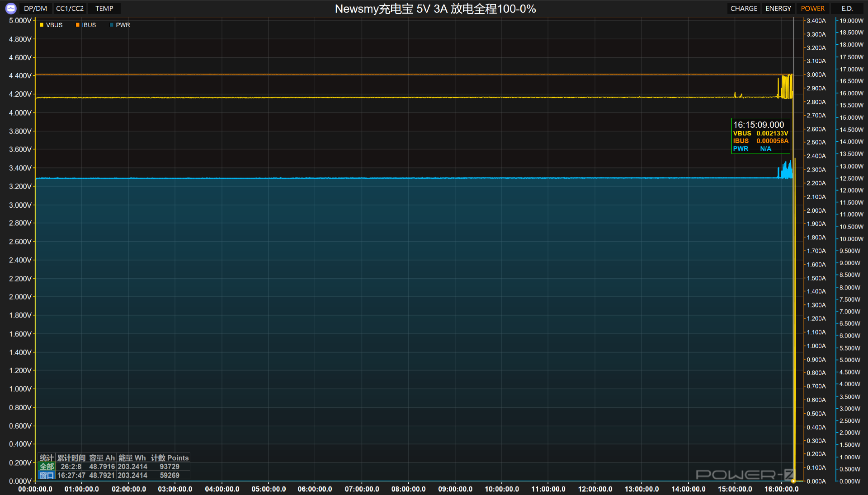Screen dimensions: 868x495
Task: Click the 59269 points cell
Action: [170, 475]
